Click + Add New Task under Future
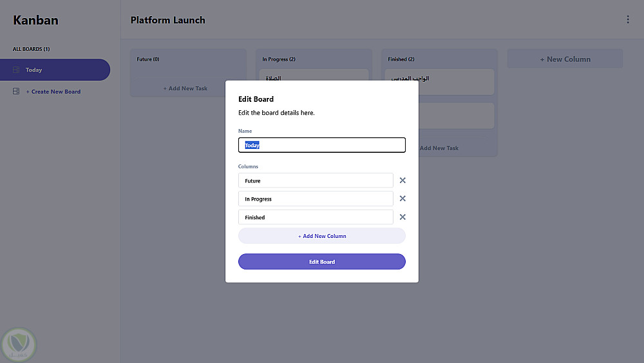644x363 pixels. (x=185, y=88)
